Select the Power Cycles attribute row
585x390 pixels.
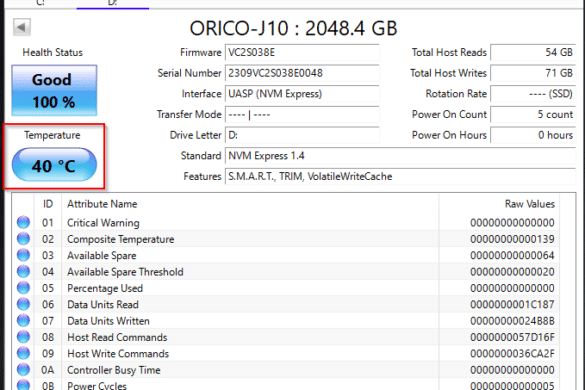285,385
